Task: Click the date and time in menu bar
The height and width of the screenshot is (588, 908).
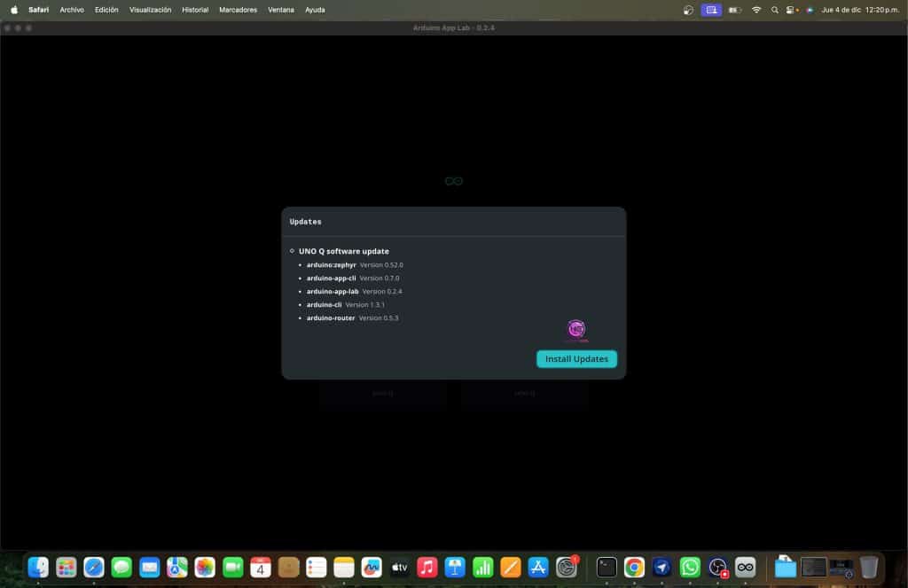Action: point(860,10)
